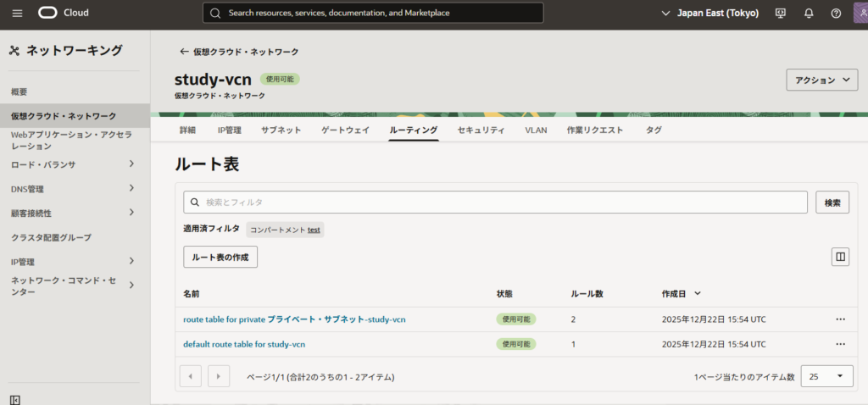The width and height of the screenshot is (868, 405).
Task: Expand the アクション dropdown button
Action: click(822, 80)
